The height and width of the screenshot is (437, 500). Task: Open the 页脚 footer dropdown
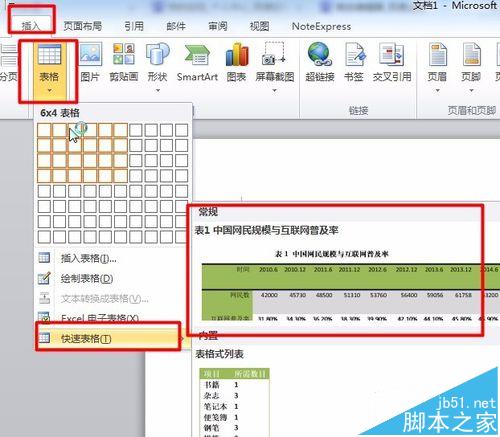point(471,67)
